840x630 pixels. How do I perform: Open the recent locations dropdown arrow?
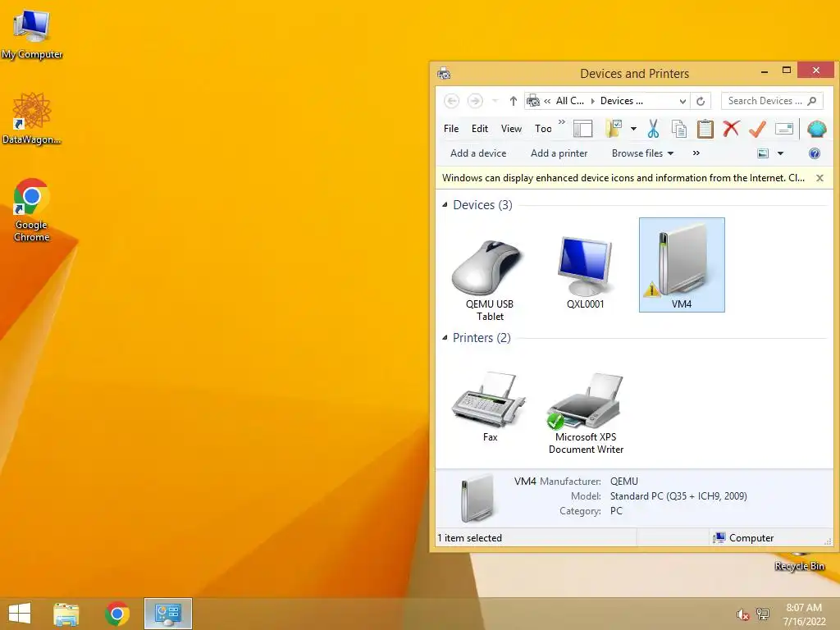click(x=495, y=101)
